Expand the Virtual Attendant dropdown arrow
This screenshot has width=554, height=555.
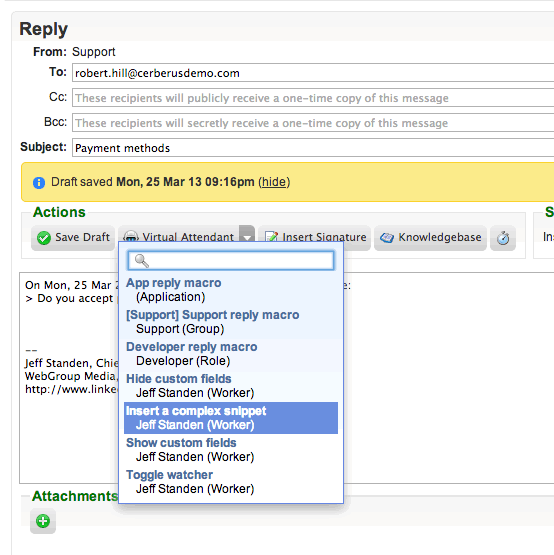pyautogui.click(x=247, y=234)
